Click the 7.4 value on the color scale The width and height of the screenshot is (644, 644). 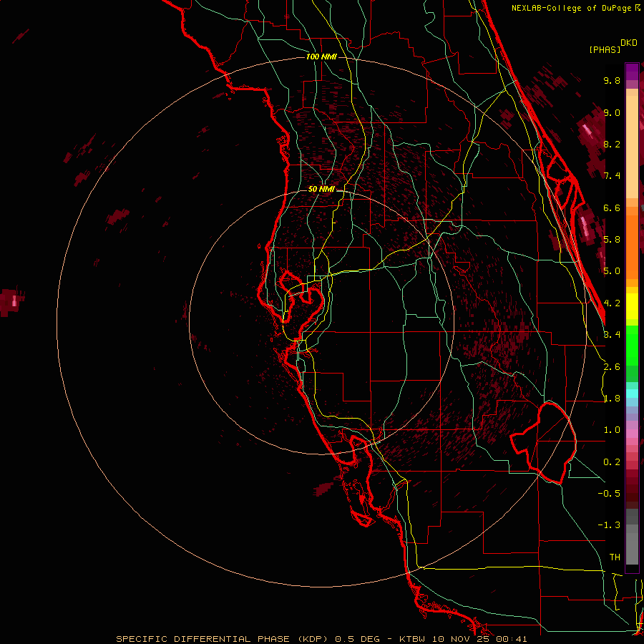(x=612, y=176)
